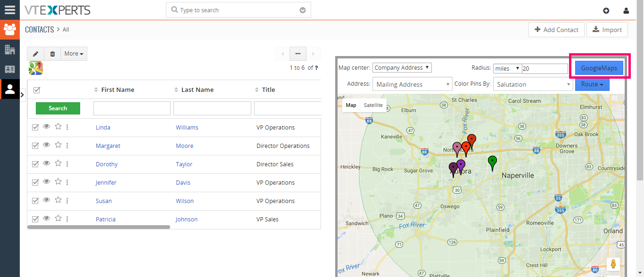Click the quick create plus icon

606,10
